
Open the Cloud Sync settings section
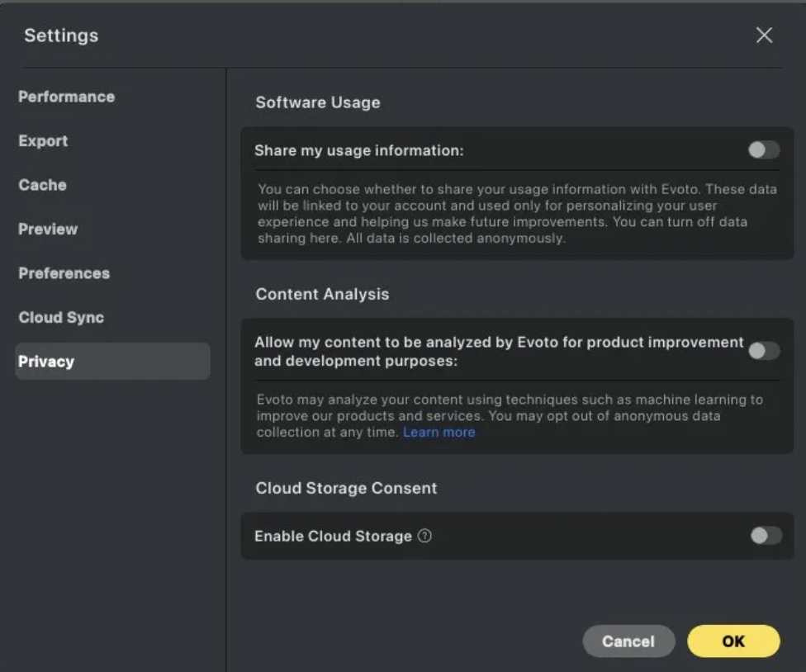point(61,318)
